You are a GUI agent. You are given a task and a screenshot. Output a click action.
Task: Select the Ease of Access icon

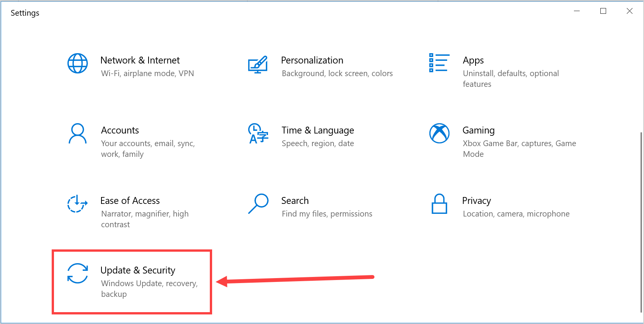77,204
